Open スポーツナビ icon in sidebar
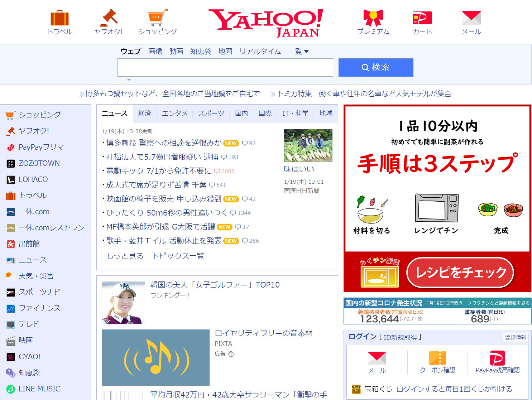Image resolution: width=532 pixels, height=400 pixels. [x=11, y=292]
